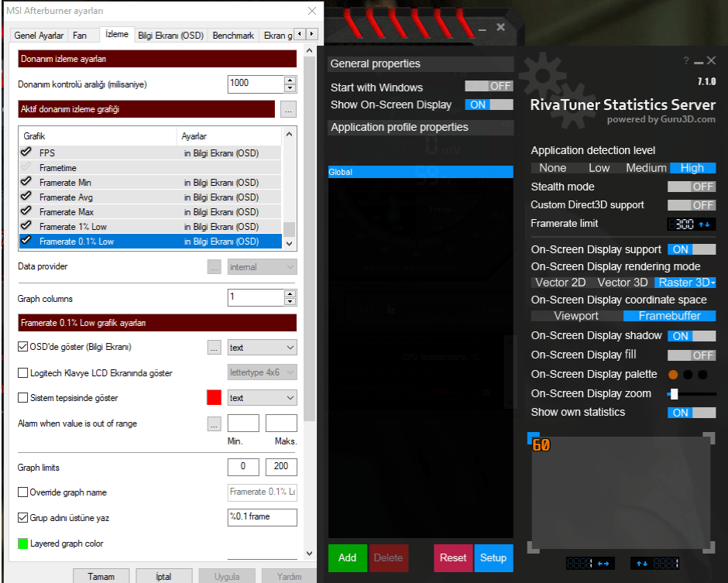Open active hardware graph options button
Image resolution: width=728 pixels, height=583 pixels.
point(288,109)
